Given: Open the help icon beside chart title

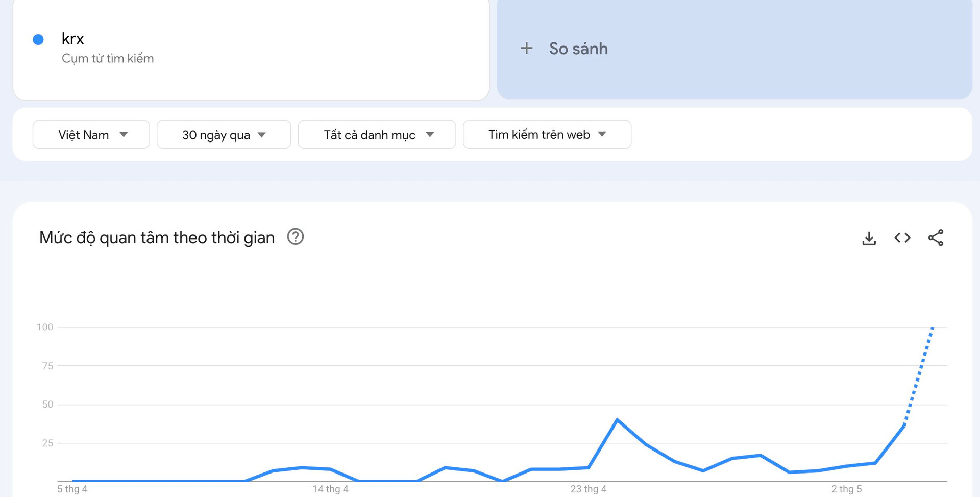Looking at the screenshot, I should 296,237.
